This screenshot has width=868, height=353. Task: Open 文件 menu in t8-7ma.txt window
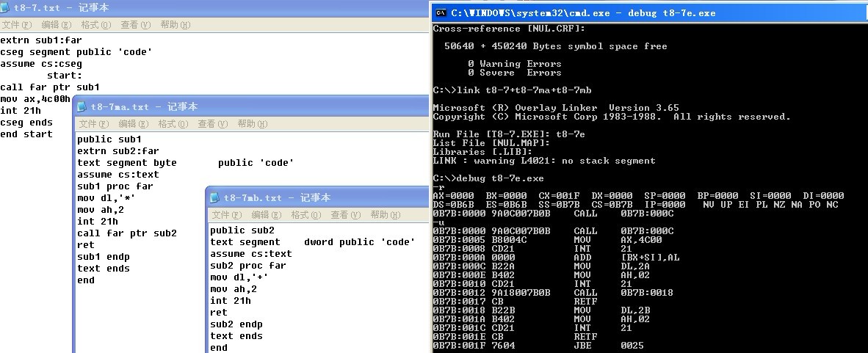(x=93, y=123)
